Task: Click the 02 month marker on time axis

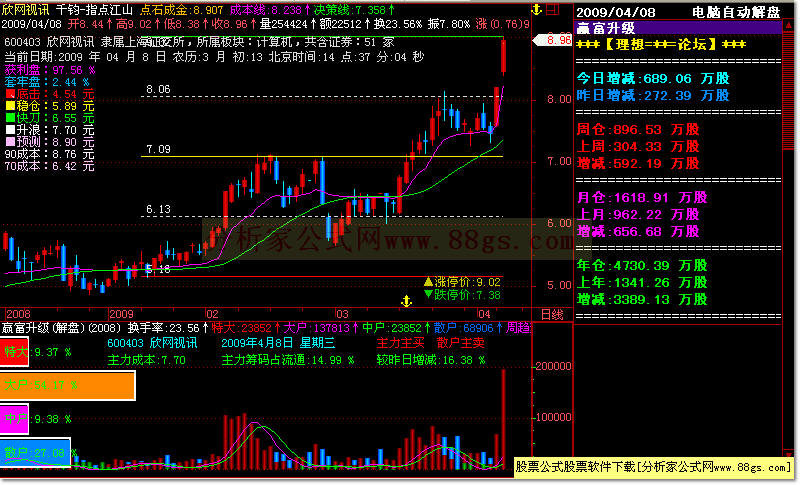Action: [x=212, y=314]
